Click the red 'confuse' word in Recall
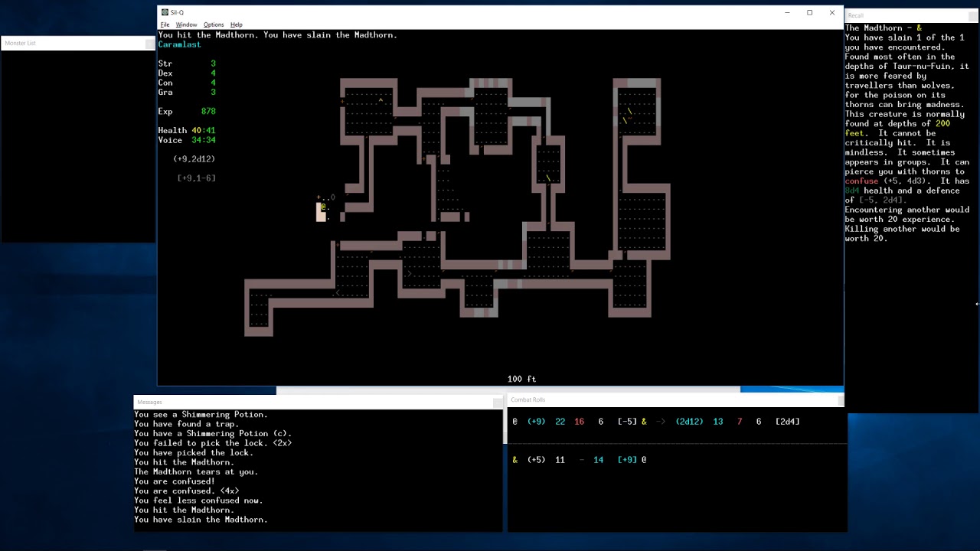This screenshot has height=551, width=980. pyautogui.click(x=862, y=181)
